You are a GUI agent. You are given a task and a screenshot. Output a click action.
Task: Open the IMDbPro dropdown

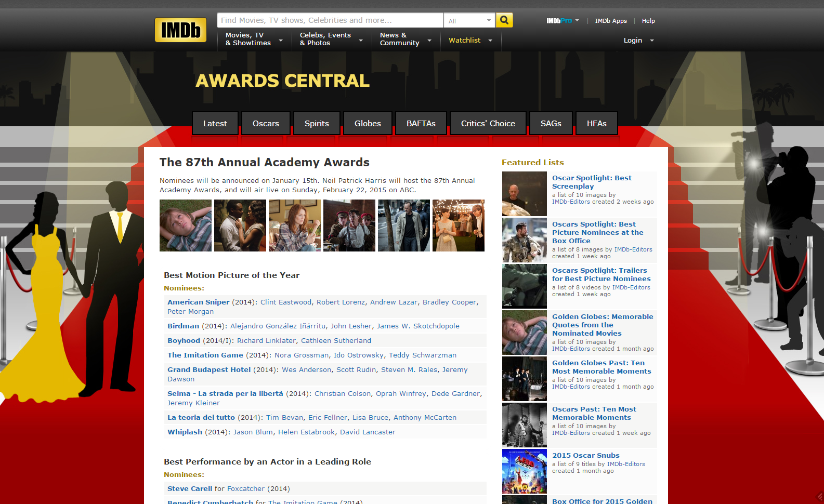pyautogui.click(x=563, y=21)
